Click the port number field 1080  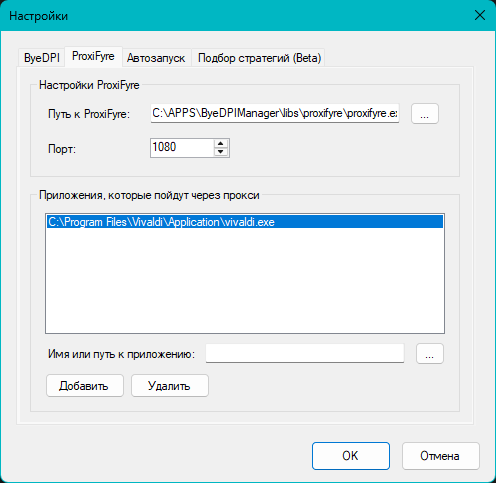pyautogui.click(x=182, y=148)
